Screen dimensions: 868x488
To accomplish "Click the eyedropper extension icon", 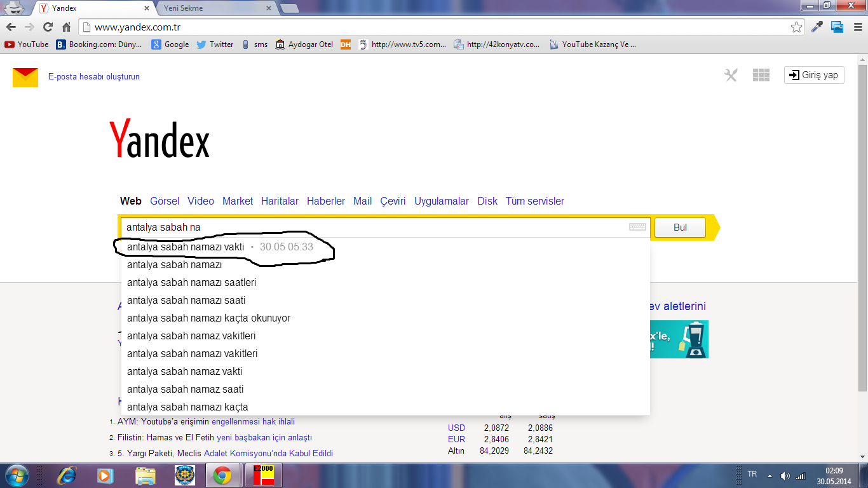I will pos(817,27).
